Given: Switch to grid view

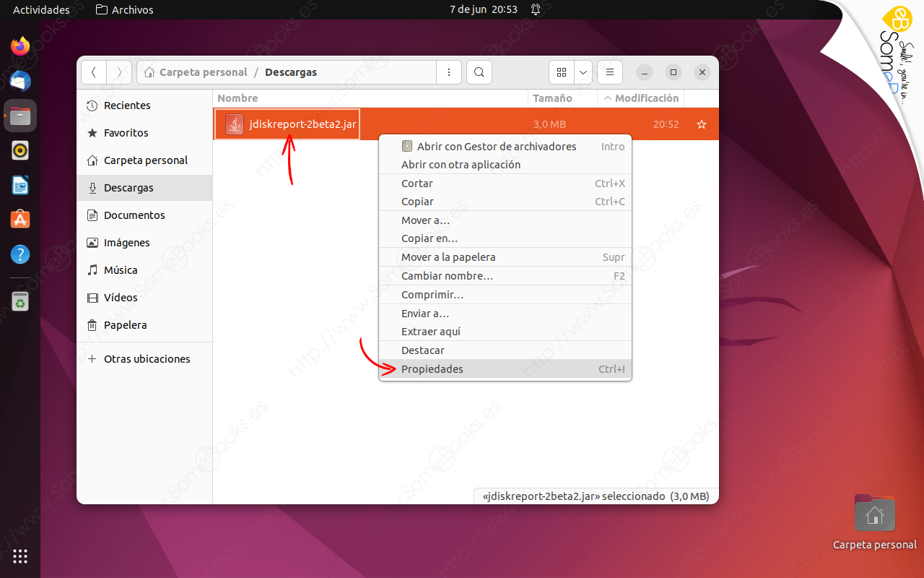Looking at the screenshot, I should point(562,72).
